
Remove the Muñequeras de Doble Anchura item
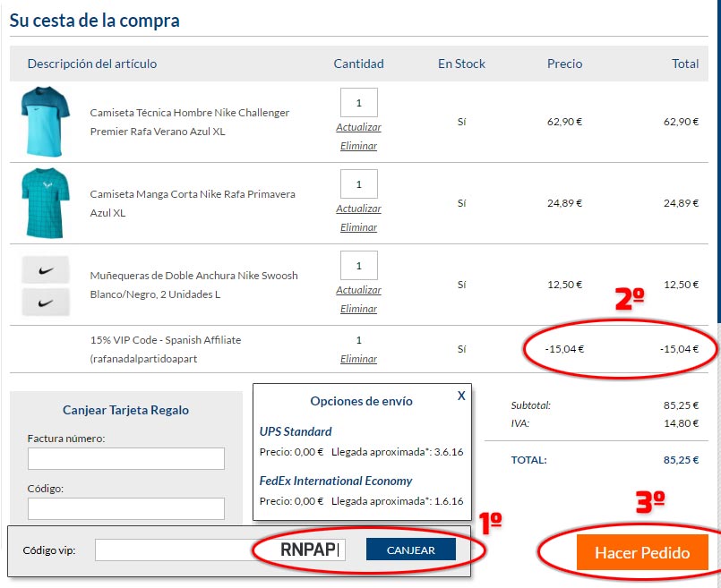(x=358, y=309)
